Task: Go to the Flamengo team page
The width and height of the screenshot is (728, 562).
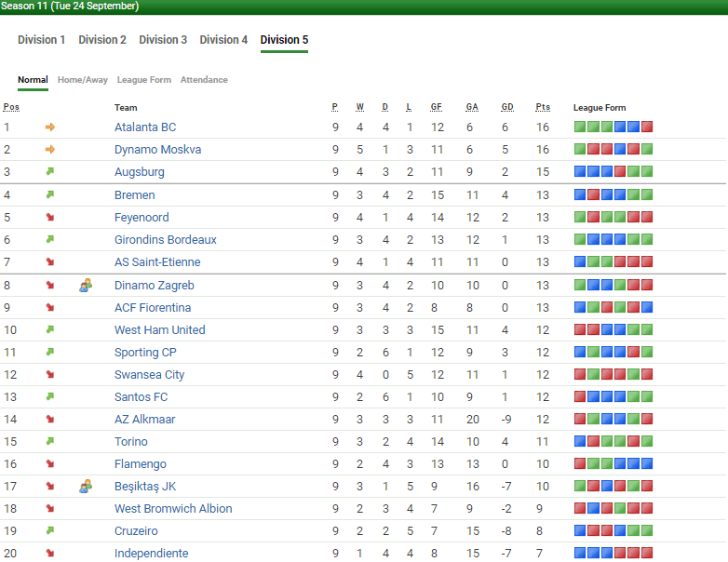Action: [x=141, y=464]
